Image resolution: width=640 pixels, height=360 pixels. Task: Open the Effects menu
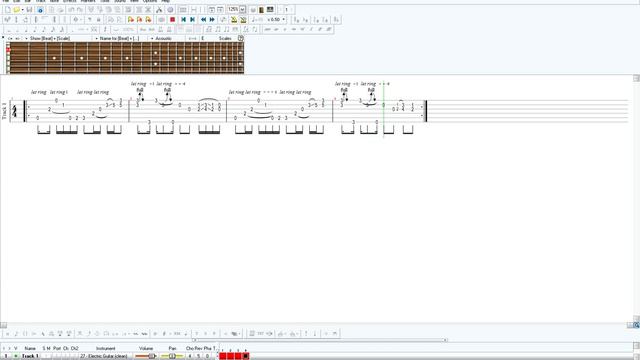point(69,1)
